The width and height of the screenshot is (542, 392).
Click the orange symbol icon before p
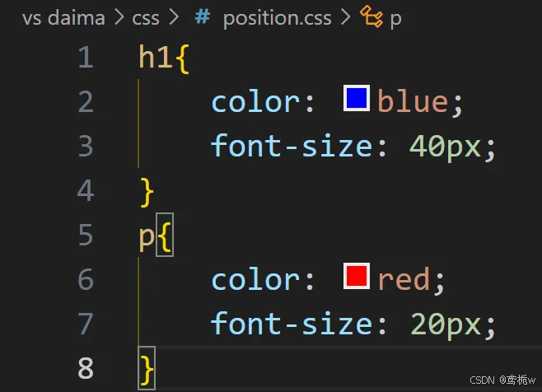(x=371, y=16)
